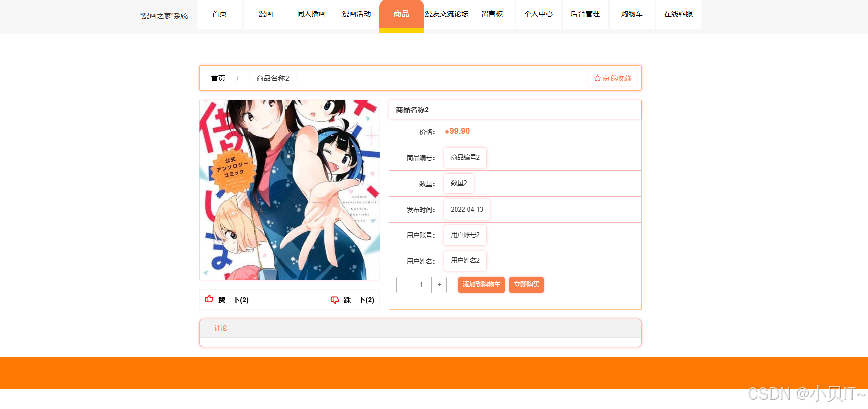Image resolution: width=868 pixels, height=409 pixels.
Task: Decrease quantity with minus button
Action: point(404,285)
